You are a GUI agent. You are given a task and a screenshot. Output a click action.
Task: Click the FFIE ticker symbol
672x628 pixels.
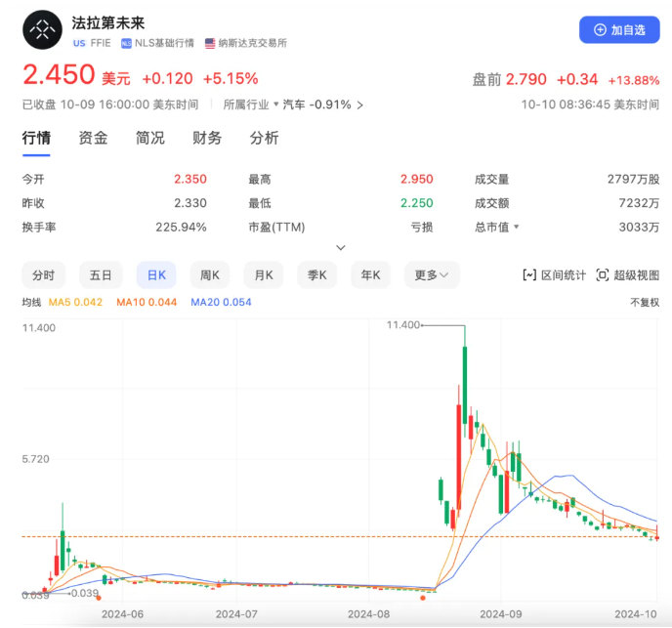point(101,43)
